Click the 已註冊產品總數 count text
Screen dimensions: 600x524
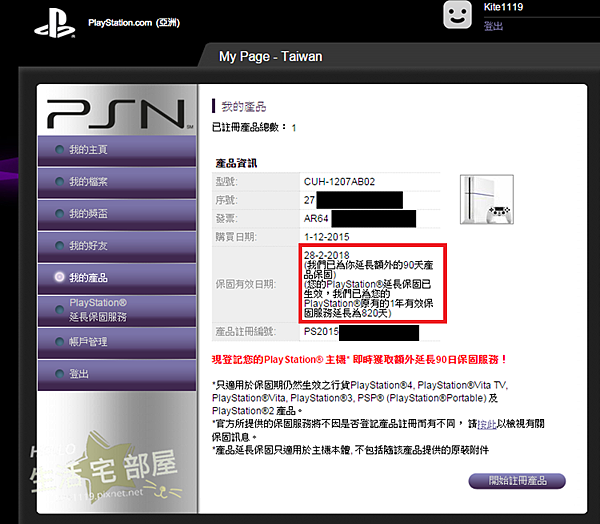coord(254,127)
